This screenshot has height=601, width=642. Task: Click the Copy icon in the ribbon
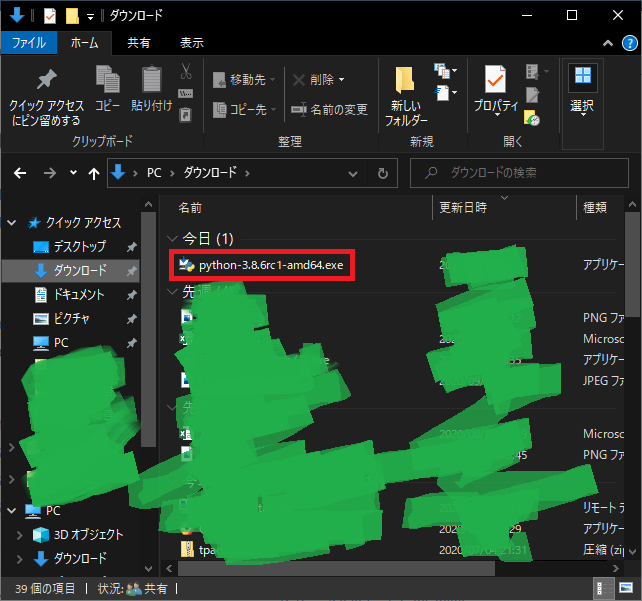[x=108, y=88]
